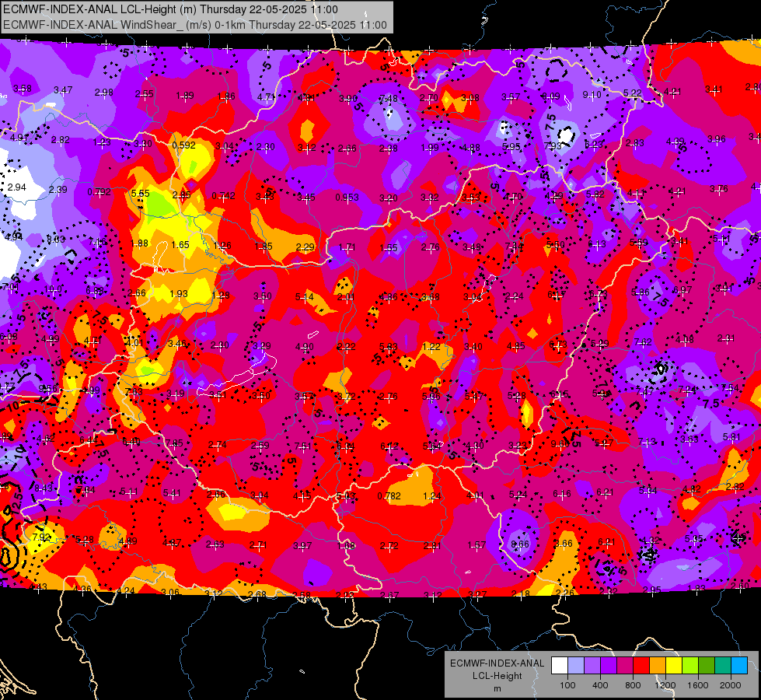Image resolution: width=761 pixels, height=700 pixels.
Task: Click the '3.66' value on orange area
Action: pyautogui.click(x=564, y=543)
